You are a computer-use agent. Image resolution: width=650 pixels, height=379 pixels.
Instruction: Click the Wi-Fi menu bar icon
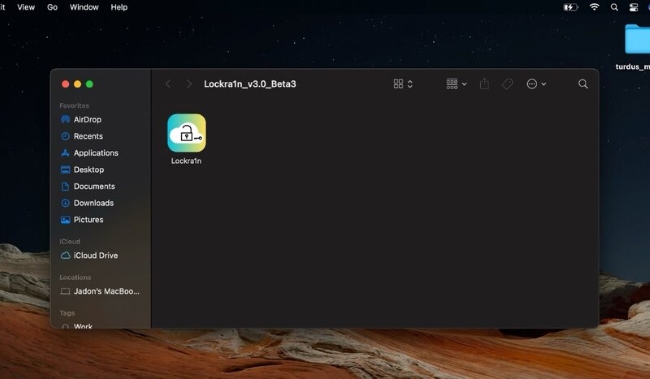(594, 7)
